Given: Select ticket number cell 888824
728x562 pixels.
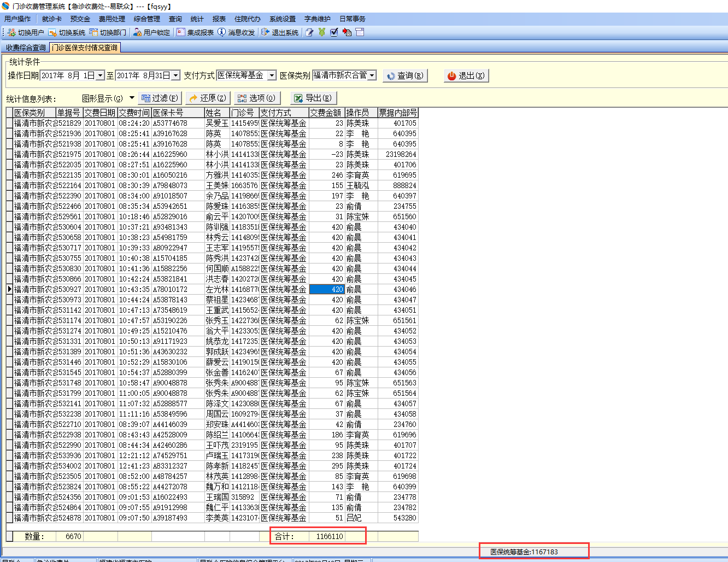Looking at the screenshot, I should [x=398, y=186].
